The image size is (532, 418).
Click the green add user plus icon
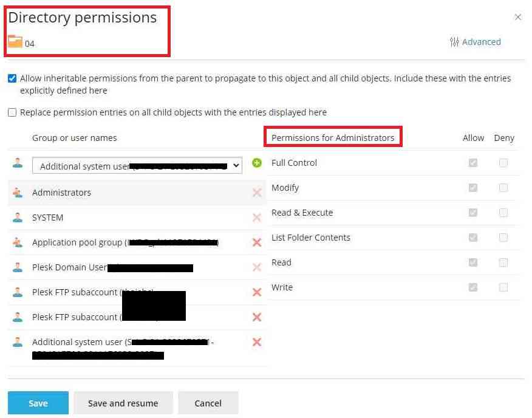pos(257,163)
